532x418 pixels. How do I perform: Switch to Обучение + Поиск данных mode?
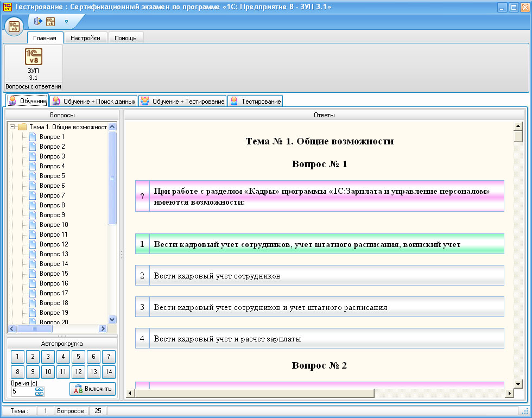(93, 102)
